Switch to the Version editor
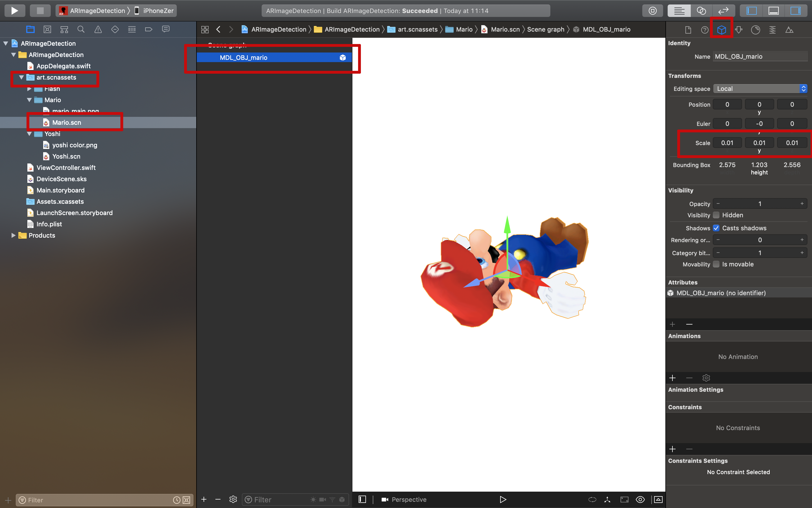This screenshot has height=508, width=812. (x=723, y=11)
